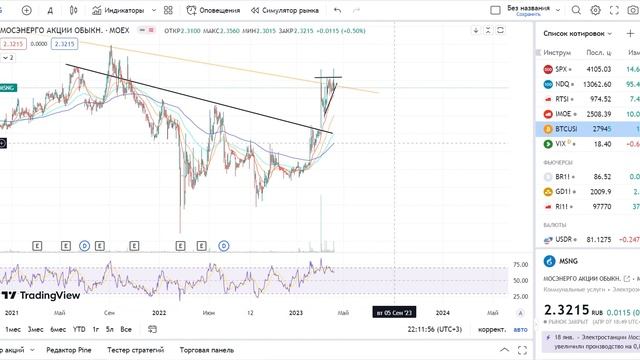640x360 pixels.
Task: Start the Симулятор рынка replay
Action: point(285,10)
